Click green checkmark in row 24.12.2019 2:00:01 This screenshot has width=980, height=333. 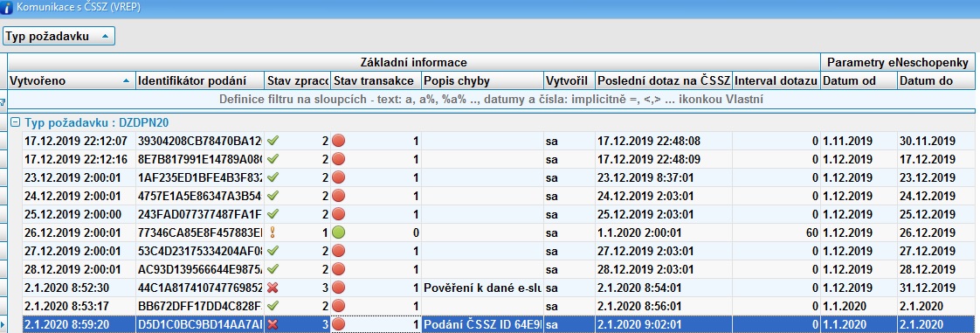pos(273,195)
